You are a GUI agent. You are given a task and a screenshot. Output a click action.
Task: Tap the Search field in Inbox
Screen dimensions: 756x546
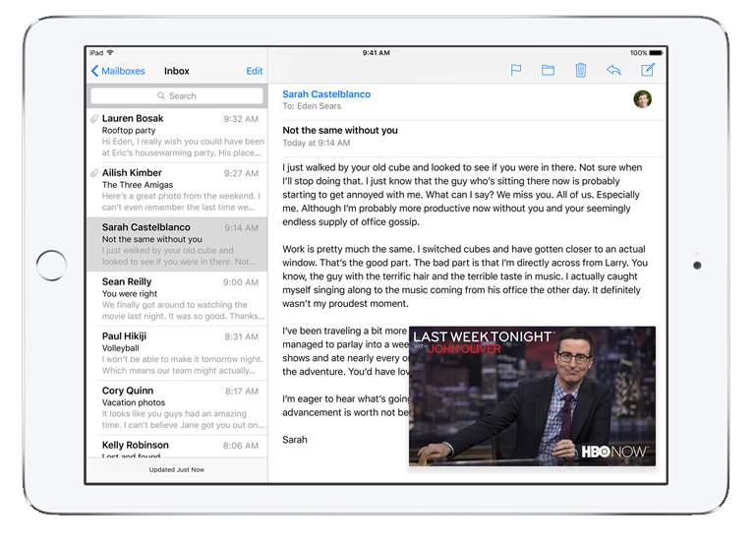(x=177, y=96)
